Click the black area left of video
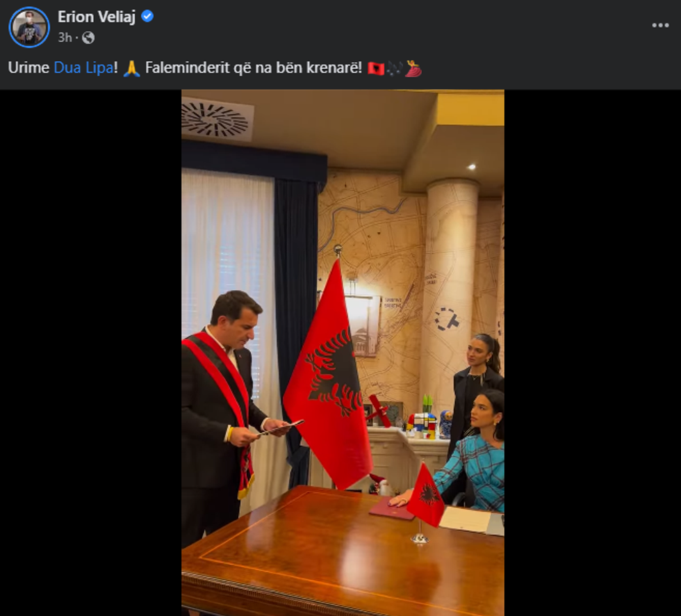Screen dimensions: 681x616 click(90, 352)
